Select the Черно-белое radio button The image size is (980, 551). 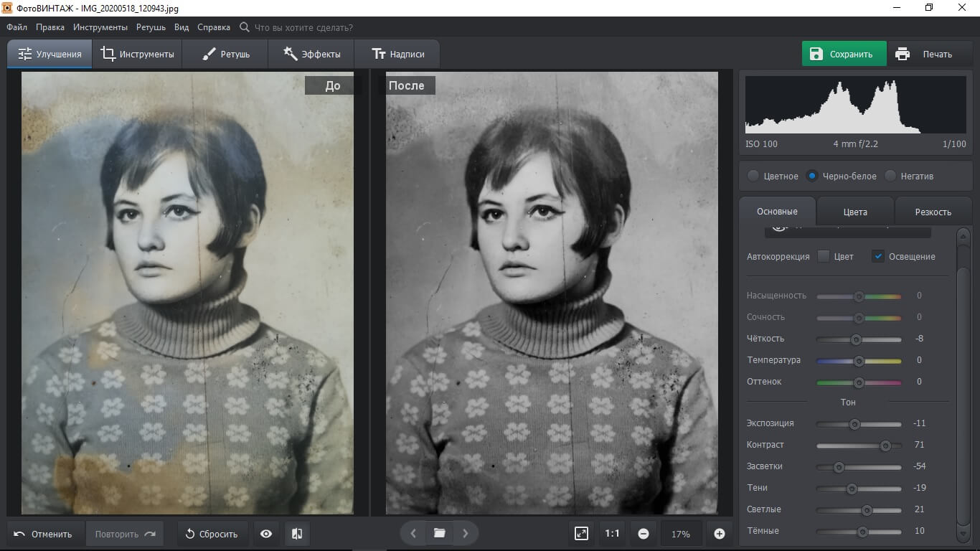[812, 176]
